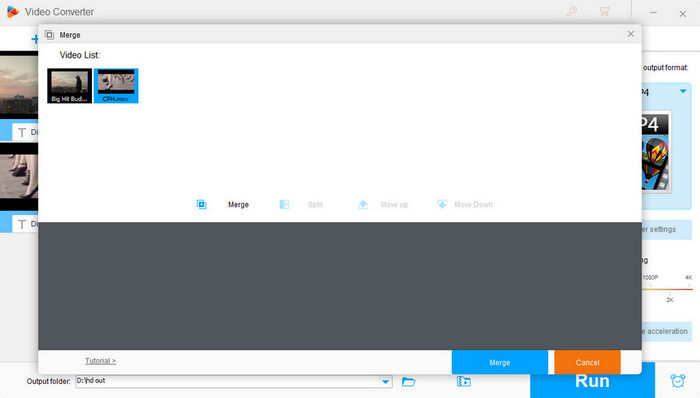
Task: Open the Tutorial link
Action: tap(100, 361)
